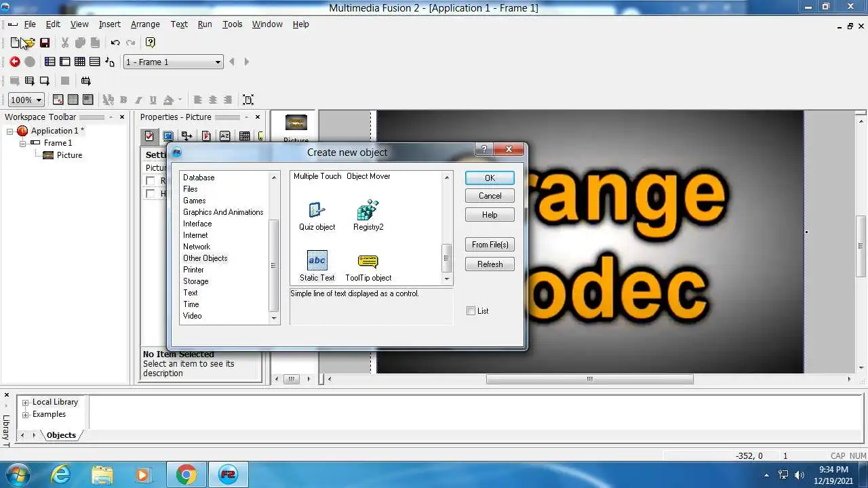This screenshot has width=868, height=488.
Task: Switch to the Objects library tab
Action: pyautogui.click(x=61, y=435)
